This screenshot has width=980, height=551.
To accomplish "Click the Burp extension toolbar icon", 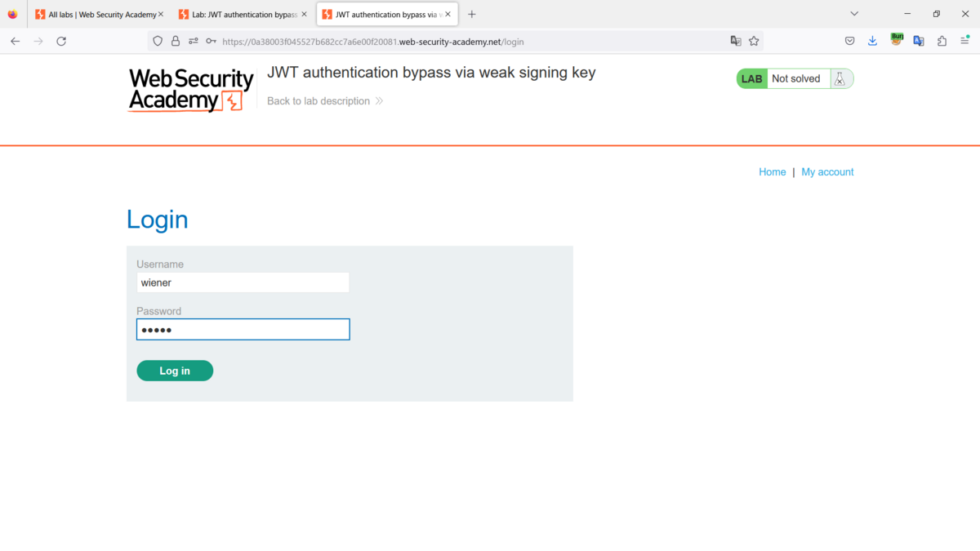I will click(x=896, y=40).
